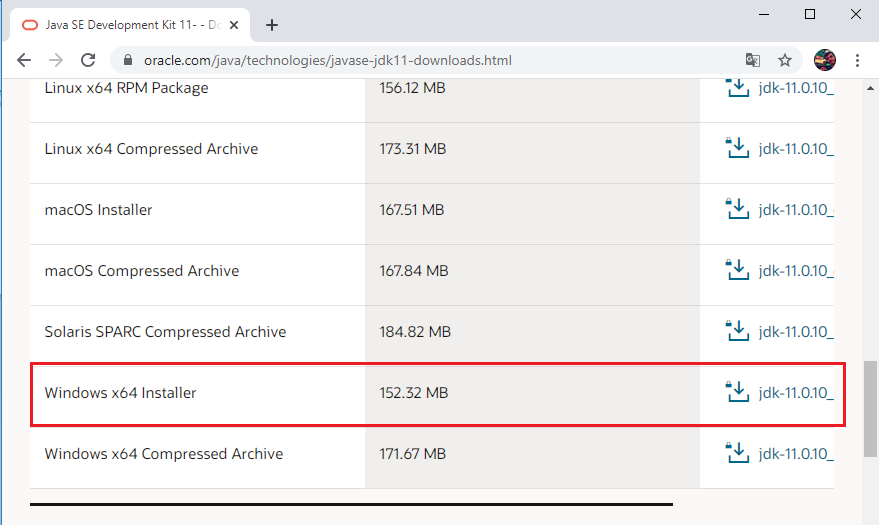Select the text 'Linux x64 Compressed Archive'

coord(151,149)
